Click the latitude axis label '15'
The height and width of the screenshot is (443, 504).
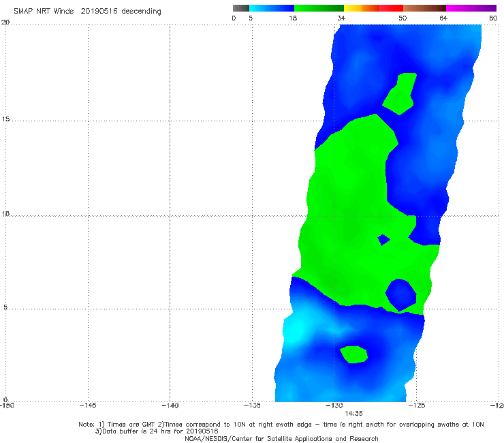point(5,119)
